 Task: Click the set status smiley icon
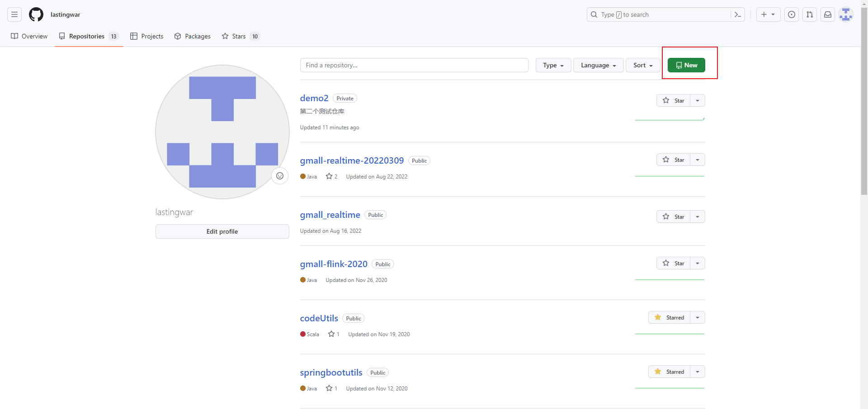pos(280,176)
